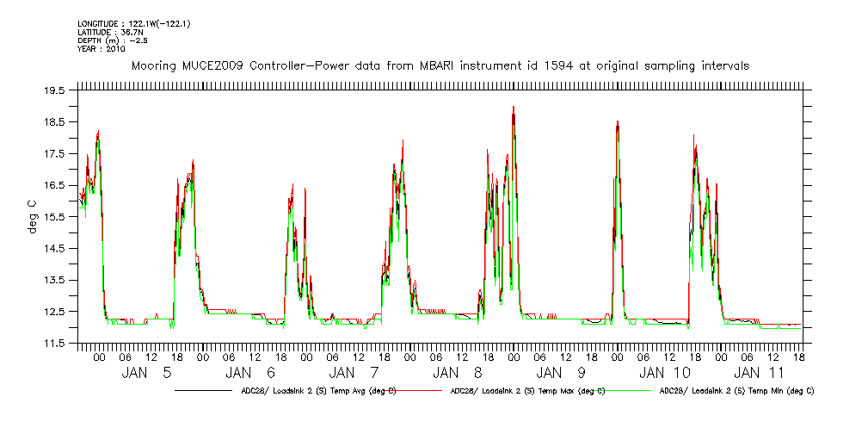Image resolution: width=868 pixels, height=434 pixels.
Task: Click the LATITUDE header text line
Action: pyautogui.click(x=108, y=32)
